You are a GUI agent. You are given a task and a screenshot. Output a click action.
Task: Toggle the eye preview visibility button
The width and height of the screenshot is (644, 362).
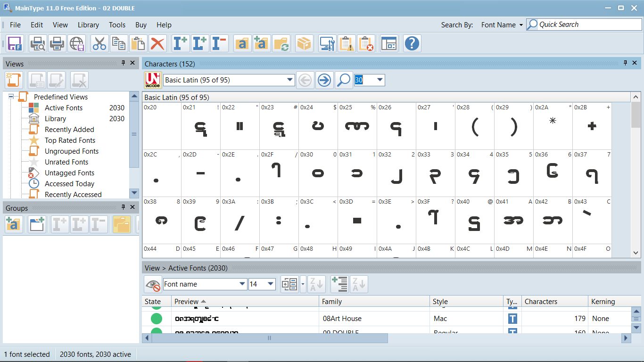click(152, 284)
